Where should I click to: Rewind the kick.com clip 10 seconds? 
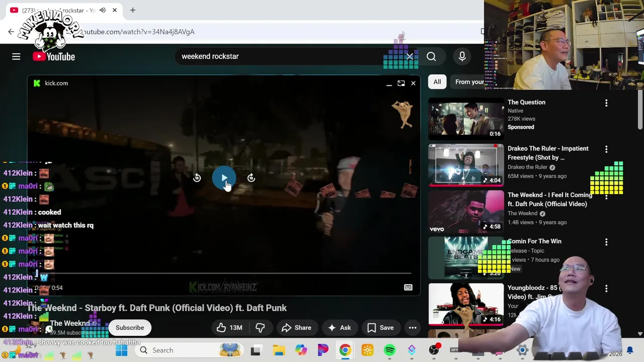coord(197,178)
